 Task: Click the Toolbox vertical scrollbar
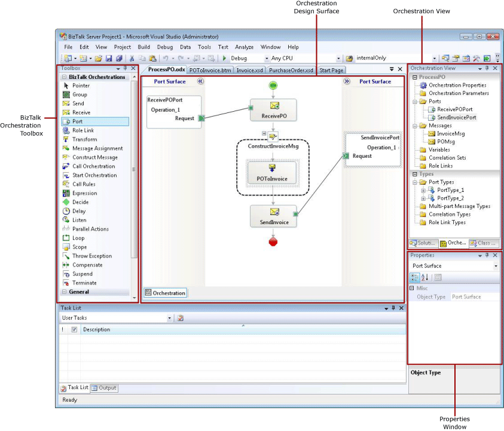point(135,170)
